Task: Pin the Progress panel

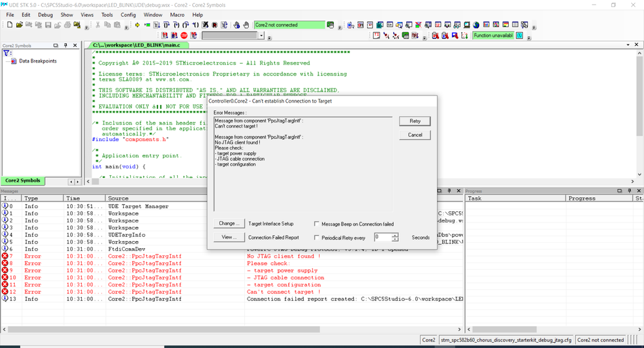Action: [629, 191]
